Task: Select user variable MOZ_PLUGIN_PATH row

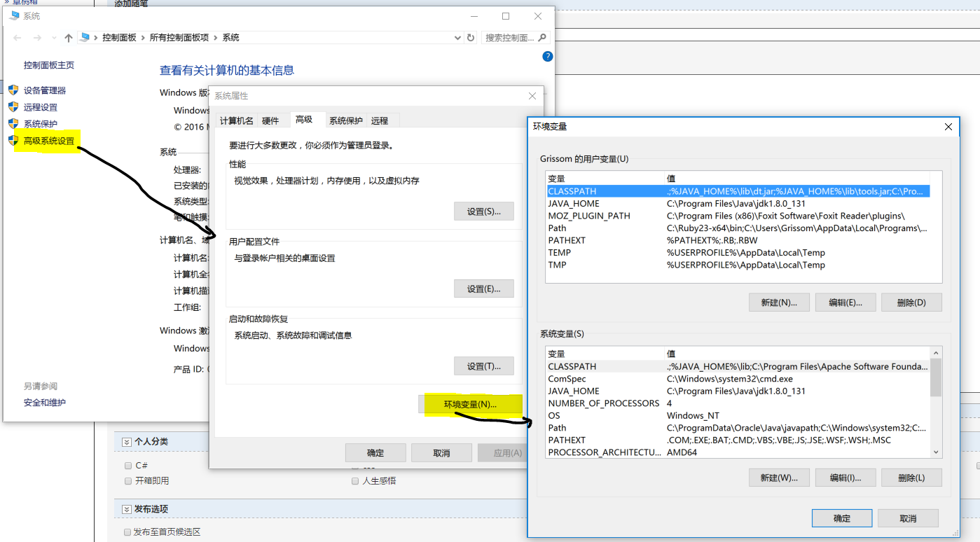Action: coord(738,216)
